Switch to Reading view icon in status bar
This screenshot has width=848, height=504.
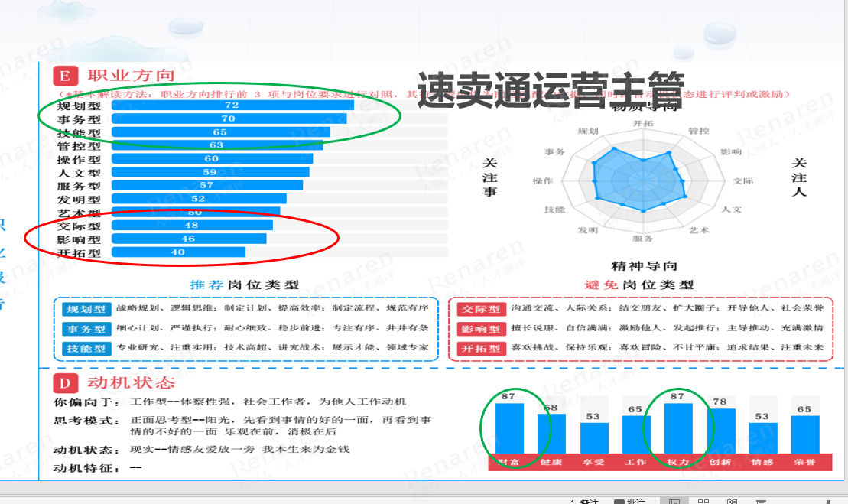click(x=733, y=501)
